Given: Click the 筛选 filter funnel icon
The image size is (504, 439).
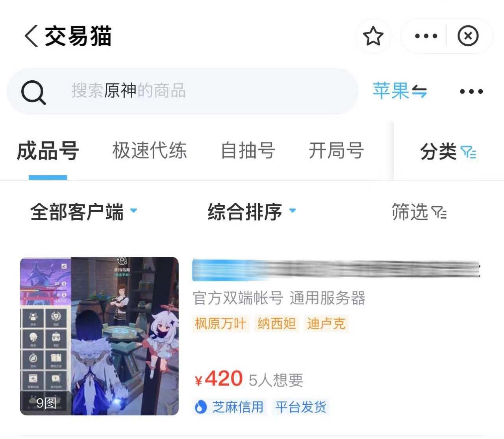Looking at the screenshot, I should point(439,212).
